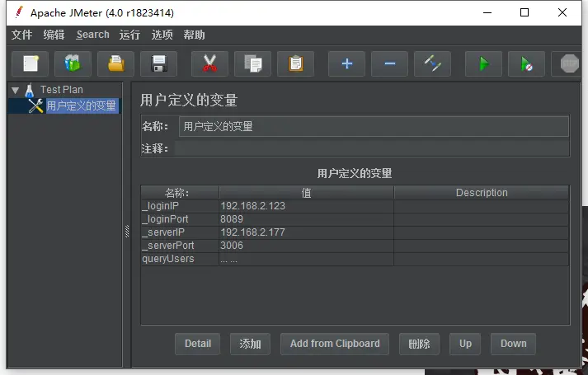This screenshot has width=588, height=375.
Task: Click the 删除 button
Action: (x=419, y=344)
